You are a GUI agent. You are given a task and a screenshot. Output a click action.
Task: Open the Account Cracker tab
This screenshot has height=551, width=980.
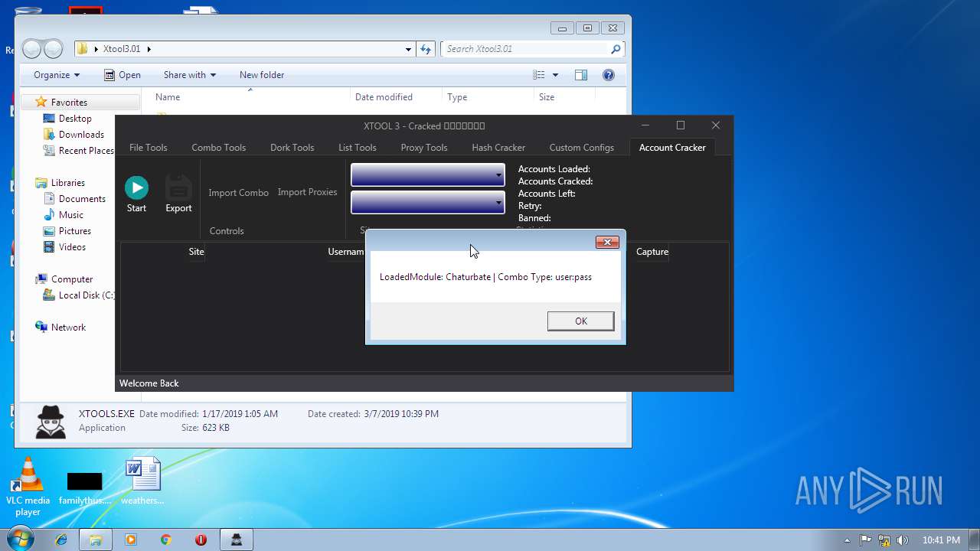[x=672, y=148]
